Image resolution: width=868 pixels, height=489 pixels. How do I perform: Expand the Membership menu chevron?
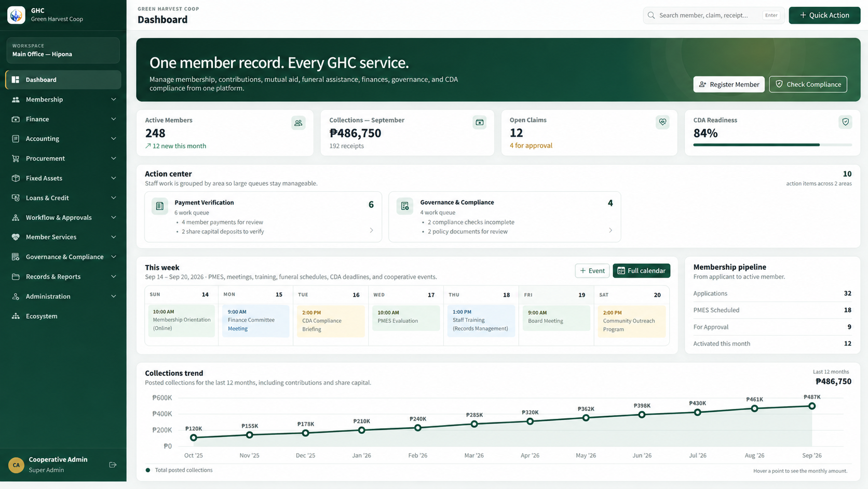pyautogui.click(x=113, y=99)
